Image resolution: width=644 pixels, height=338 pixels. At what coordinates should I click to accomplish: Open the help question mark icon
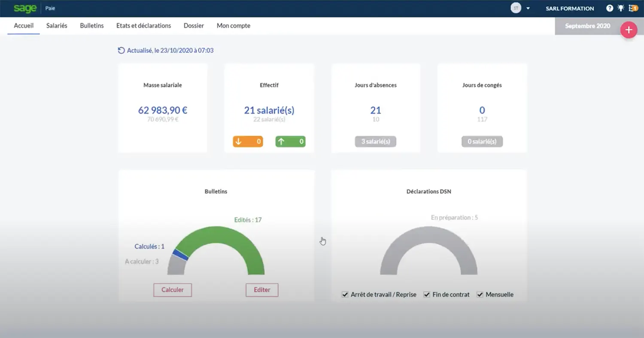pyautogui.click(x=610, y=8)
